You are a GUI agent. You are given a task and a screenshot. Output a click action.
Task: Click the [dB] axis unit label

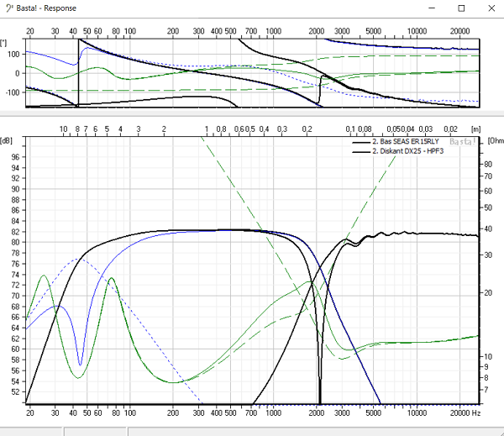click(x=6, y=140)
